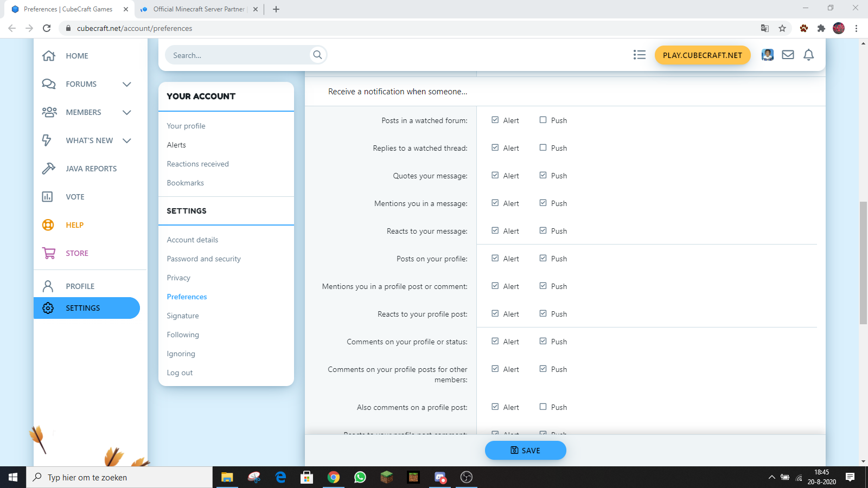Open WhatsApp from the taskbar
Screen dimensions: 868x488
pyautogui.click(x=360, y=477)
